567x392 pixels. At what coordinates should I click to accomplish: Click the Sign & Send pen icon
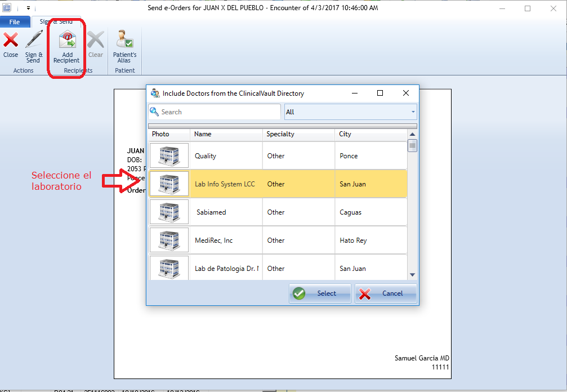click(x=34, y=41)
